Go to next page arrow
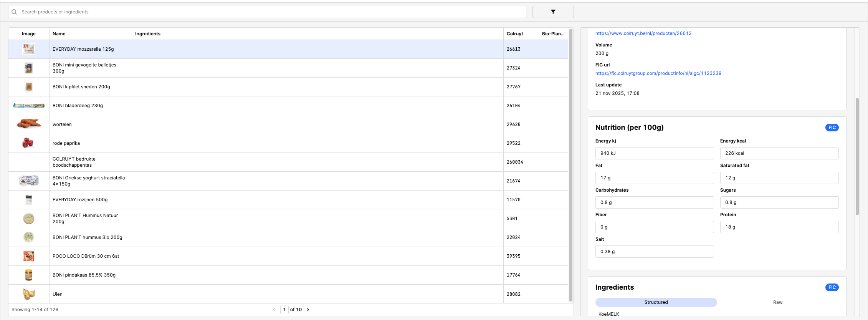 tap(308, 310)
